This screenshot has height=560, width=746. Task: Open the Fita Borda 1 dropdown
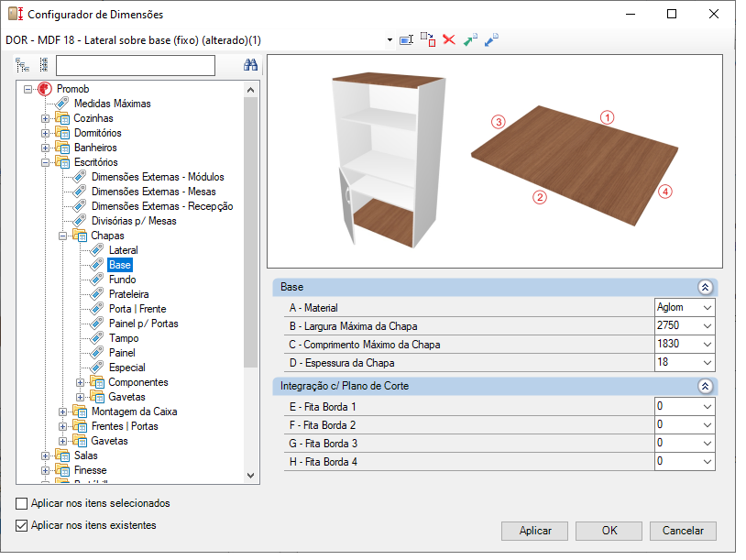coord(708,407)
